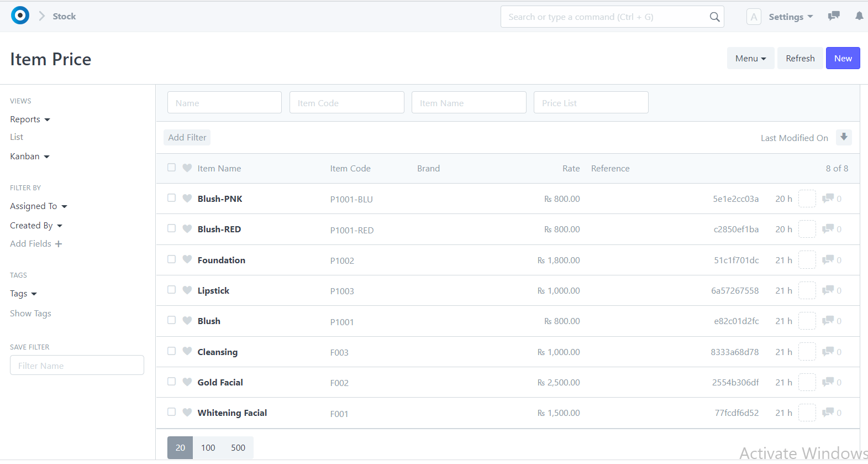Viewport: 868px width, 464px height.
Task: Expand the Menu dropdown button
Action: (750, 58)
